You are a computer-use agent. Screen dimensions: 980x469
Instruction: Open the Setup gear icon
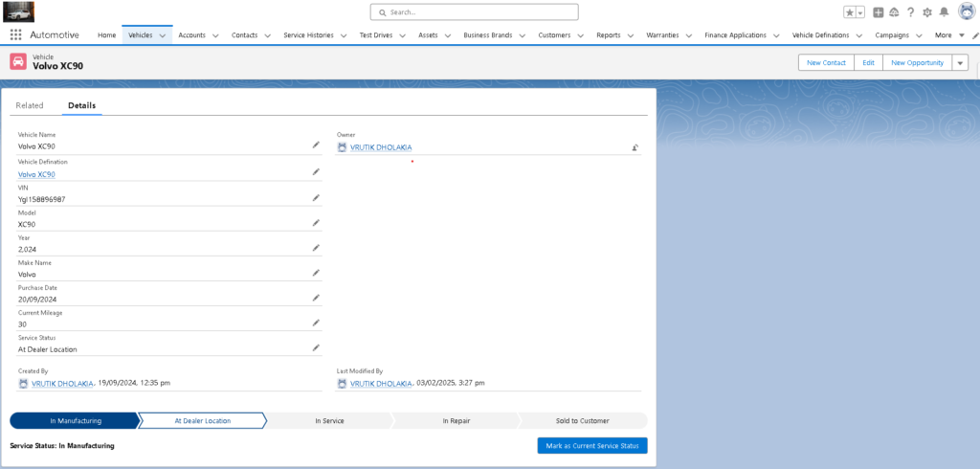[x=926, y=12]
